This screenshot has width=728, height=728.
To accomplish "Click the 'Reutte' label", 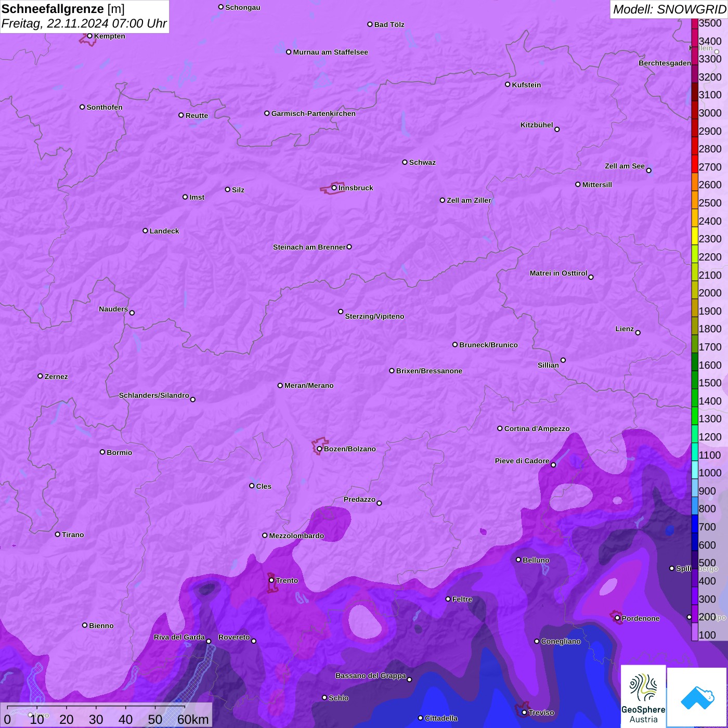I will [197, 115].
